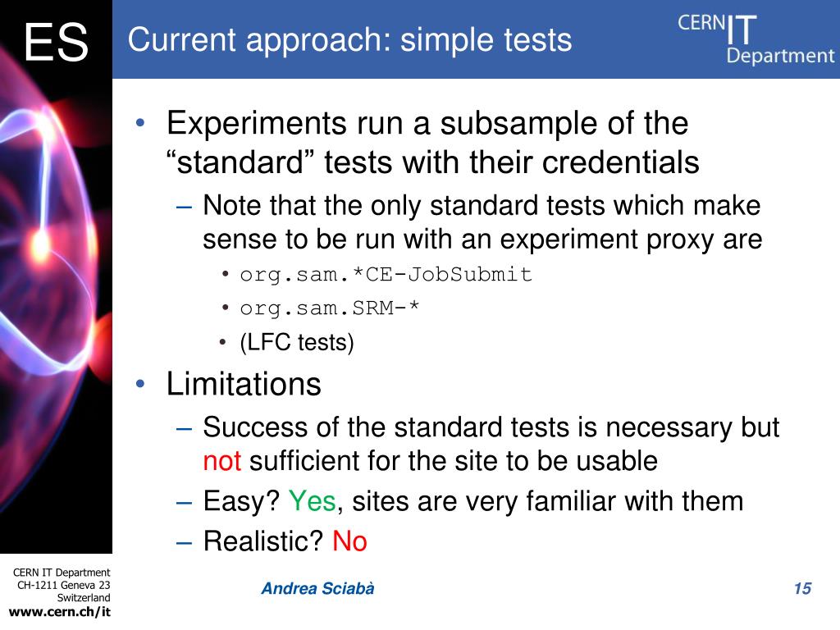Open the www.cern.ch/it link
Image resolution: width=840 pixels, height=630 pixels.
59,612
